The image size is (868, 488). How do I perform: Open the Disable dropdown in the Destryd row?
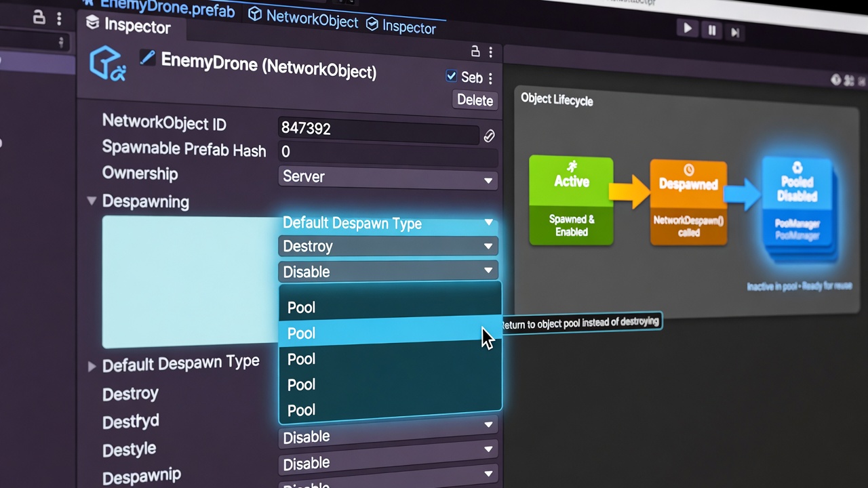coord(388,431)
